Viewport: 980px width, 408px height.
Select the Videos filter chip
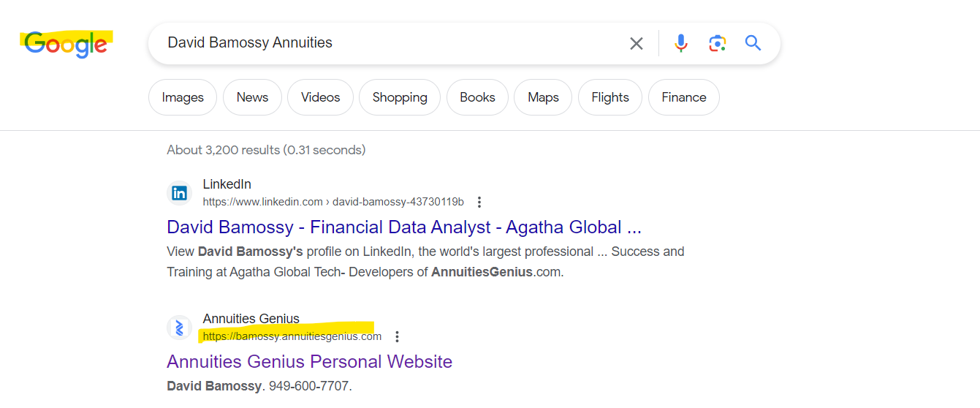pyautogui.click(x=320, y=97)
